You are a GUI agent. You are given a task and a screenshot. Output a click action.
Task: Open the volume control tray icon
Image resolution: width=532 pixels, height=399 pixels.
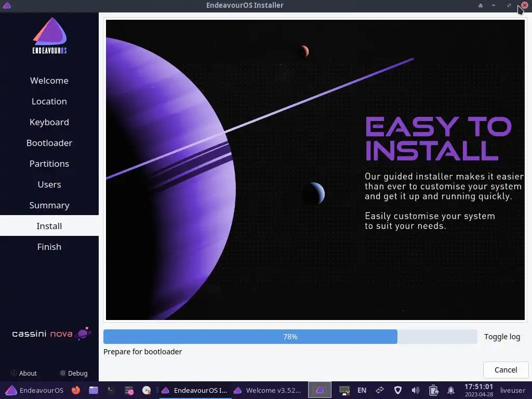415,390
